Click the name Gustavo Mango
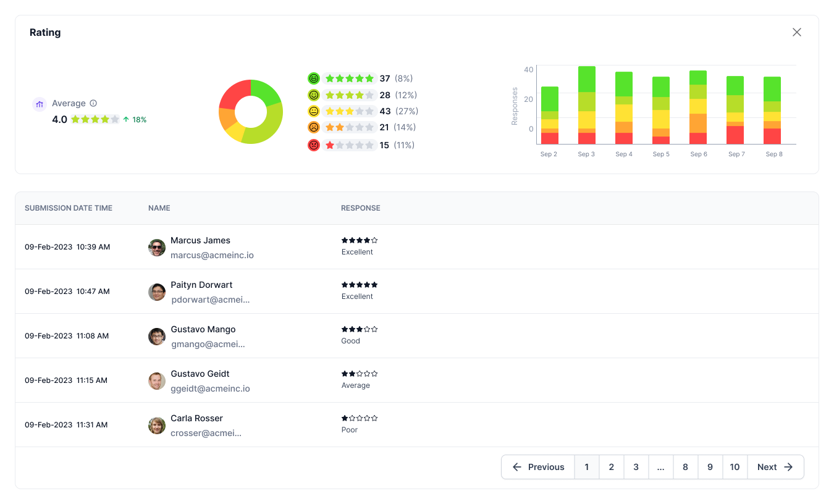 [203, 329]
